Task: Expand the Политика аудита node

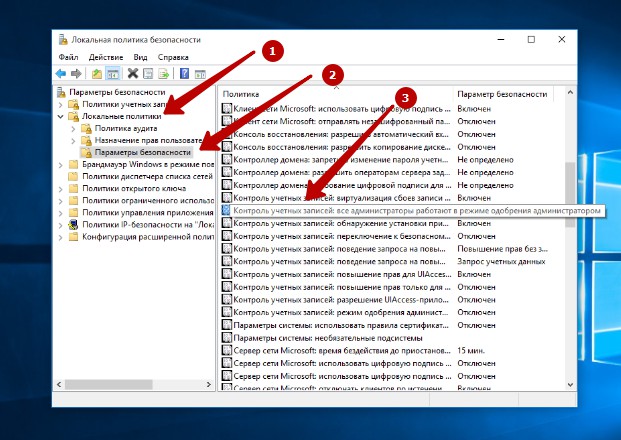Action: (x=73, y=129)
